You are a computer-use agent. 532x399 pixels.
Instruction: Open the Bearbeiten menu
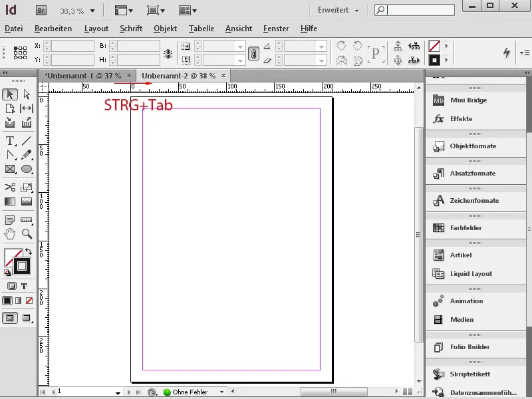(53, 29)
